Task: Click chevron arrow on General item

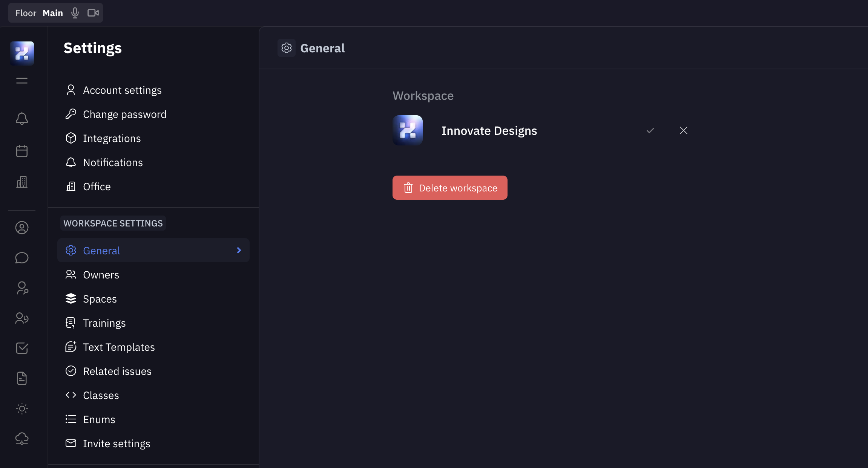Action: coord(239,251)
